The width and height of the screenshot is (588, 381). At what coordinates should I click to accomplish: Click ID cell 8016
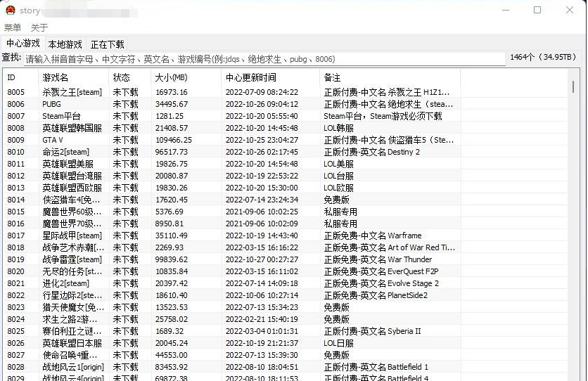pyautogui.click(x=15, y=224)
